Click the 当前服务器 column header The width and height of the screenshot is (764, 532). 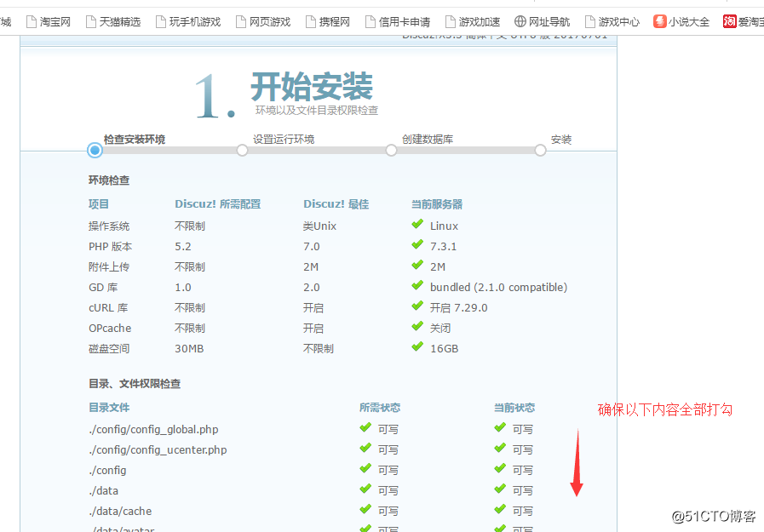click(x=437, y=204)
